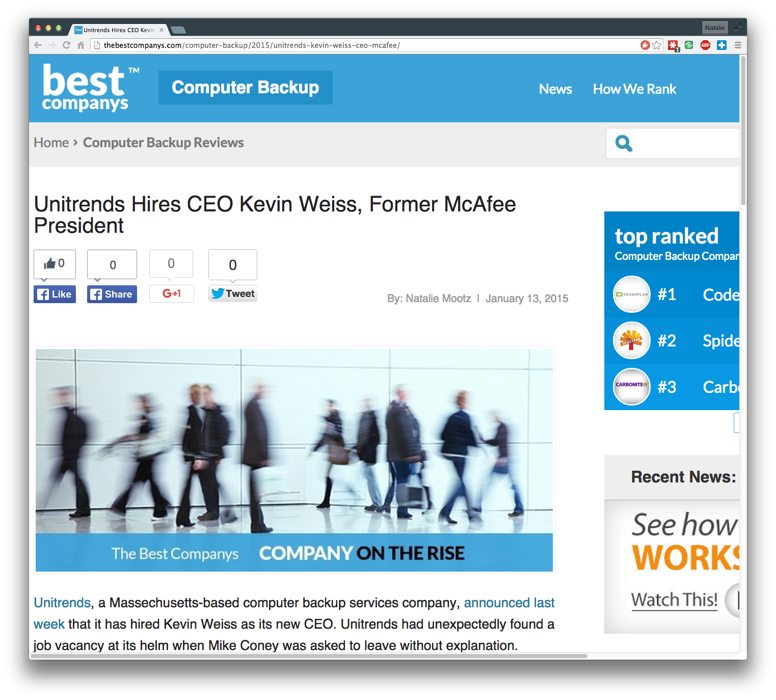
Task: Open the green sync extension icon
Action: pyautogui.click(x=689, y=45)
